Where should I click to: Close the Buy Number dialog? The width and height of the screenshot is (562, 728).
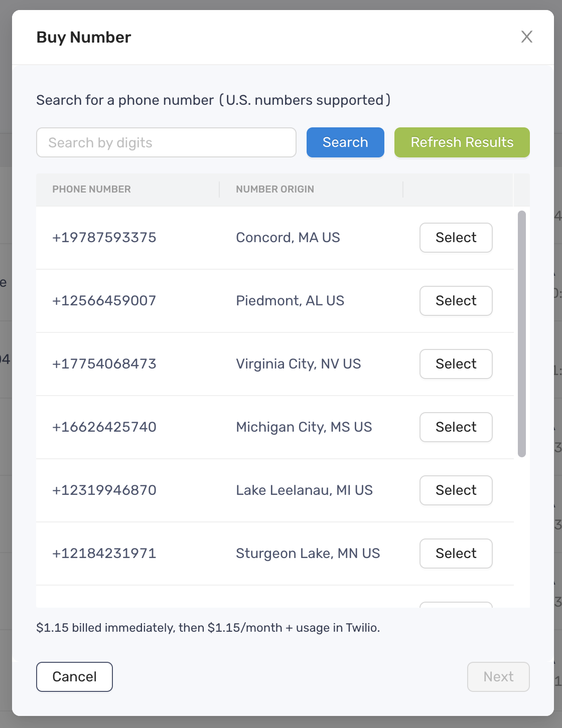pyautogui.click(x=526, y=37)
